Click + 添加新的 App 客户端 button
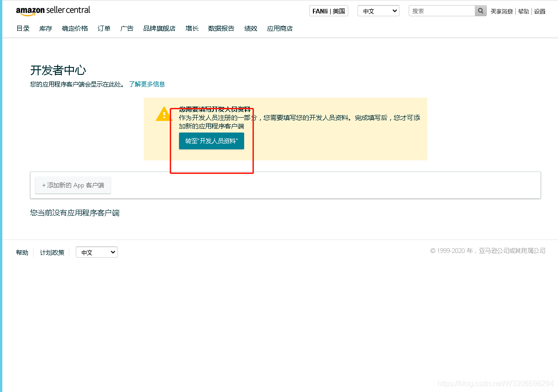This screenshot has width=558, height=392. [x=73, y=185]
